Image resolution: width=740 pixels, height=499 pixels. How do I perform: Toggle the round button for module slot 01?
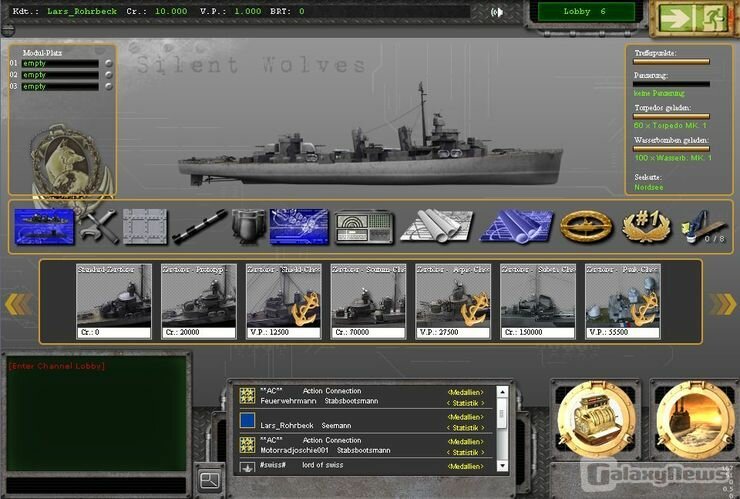109,63
